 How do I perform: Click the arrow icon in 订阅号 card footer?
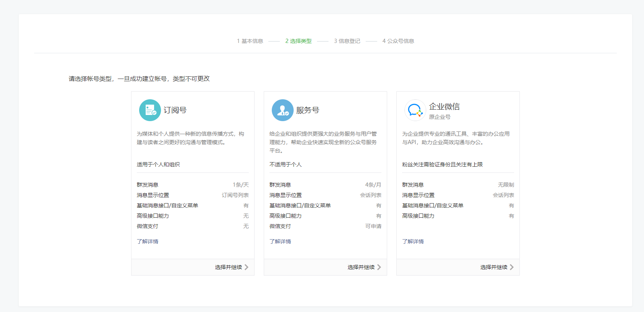(246, 267)
